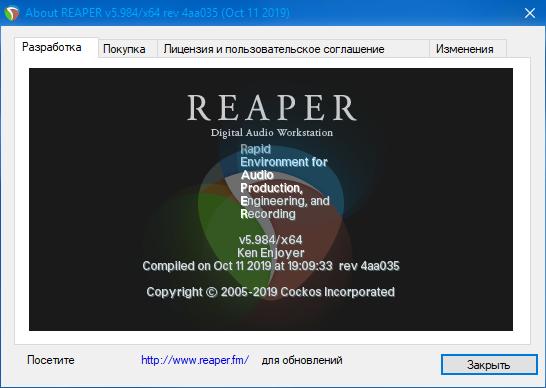Click the 'для обновлений' label
This screenshot has width=546, height=388.
coord(302,360)
